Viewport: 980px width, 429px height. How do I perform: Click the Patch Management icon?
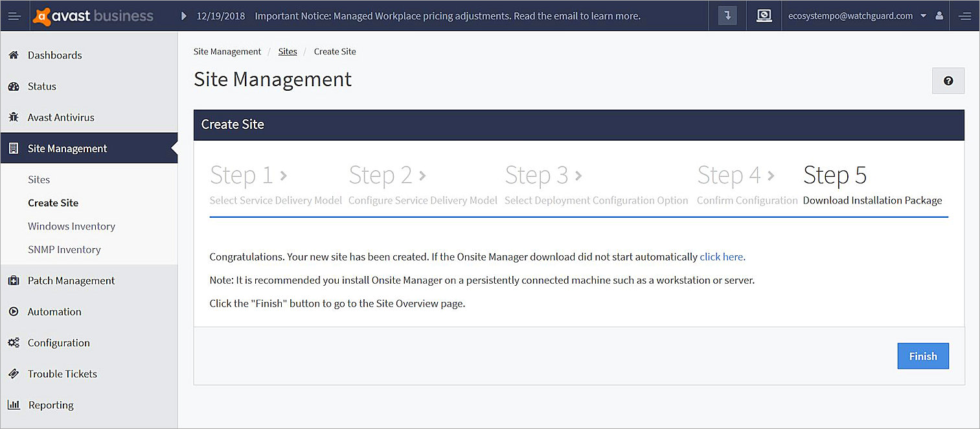(14, 281)
